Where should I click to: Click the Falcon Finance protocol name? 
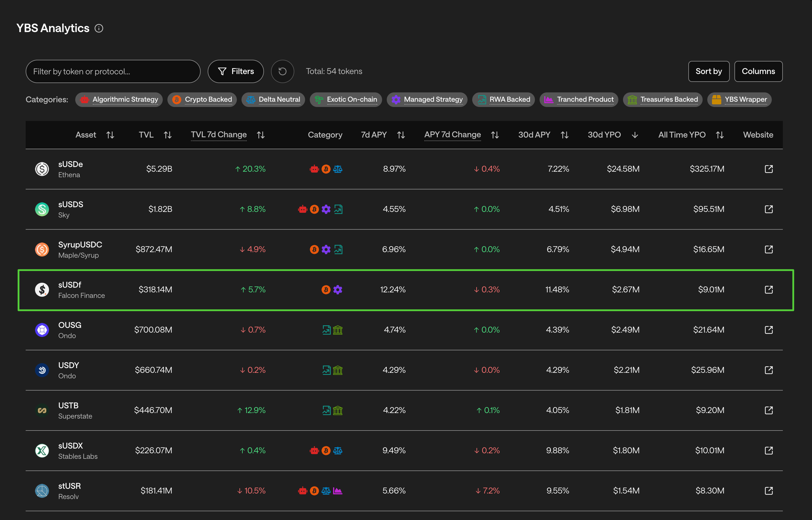[81, 296]
